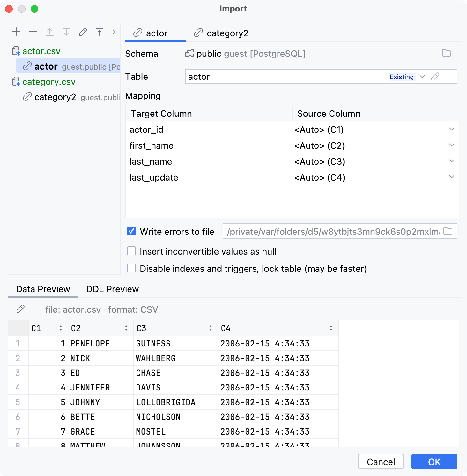Open the Existing table mode dropdown
This screenshot has width=467, height=476.
point(422,77)
